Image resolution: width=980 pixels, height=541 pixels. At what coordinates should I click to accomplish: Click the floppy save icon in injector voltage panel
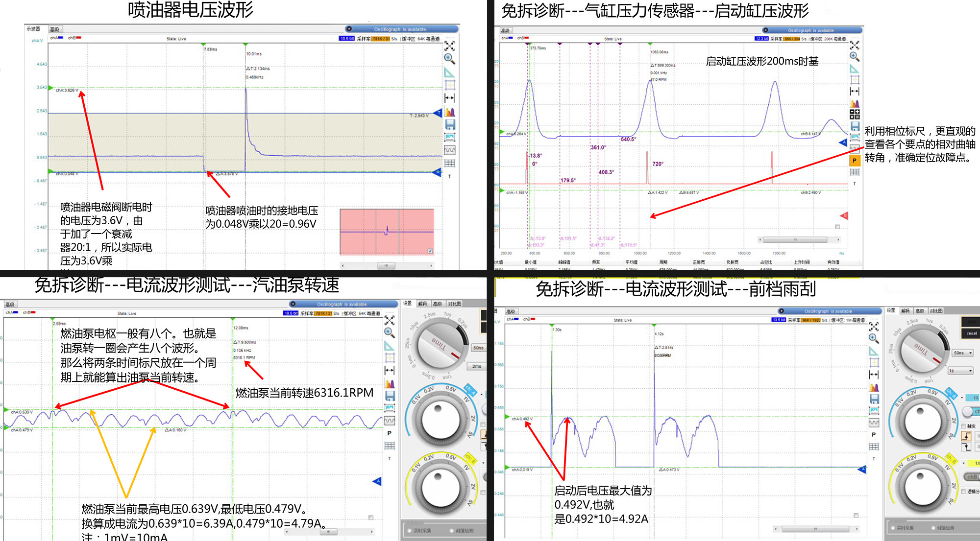[x=450, y=124]
